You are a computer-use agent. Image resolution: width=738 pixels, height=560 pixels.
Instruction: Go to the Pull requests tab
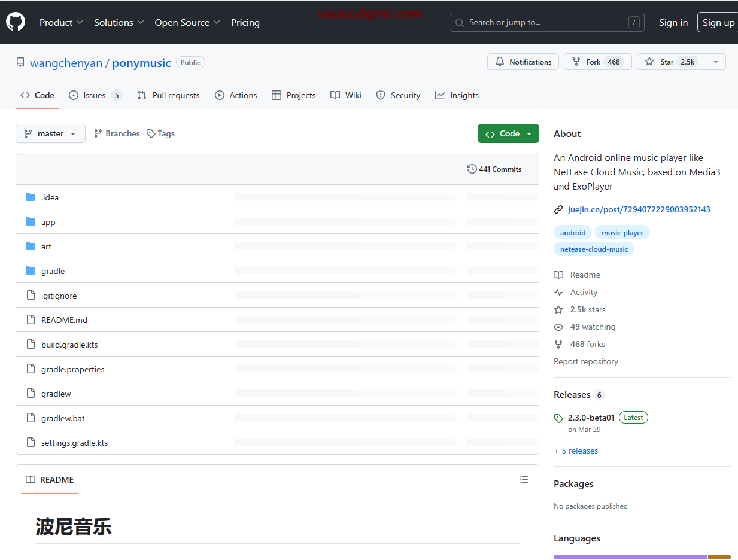(x=168, y=95)
